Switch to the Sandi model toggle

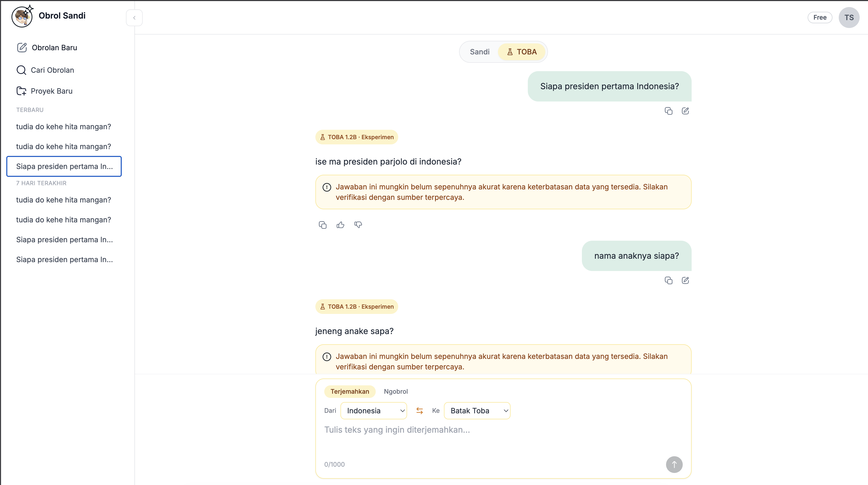coord(479,52)
